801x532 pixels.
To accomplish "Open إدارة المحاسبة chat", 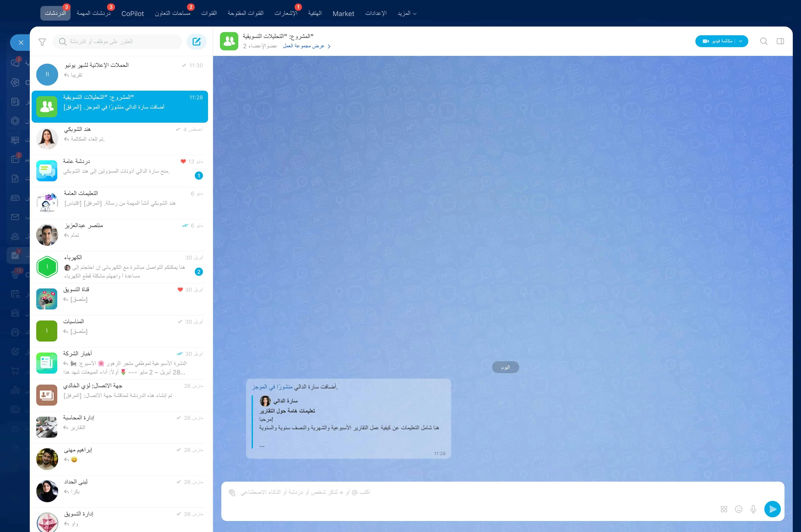I will 120,427.
